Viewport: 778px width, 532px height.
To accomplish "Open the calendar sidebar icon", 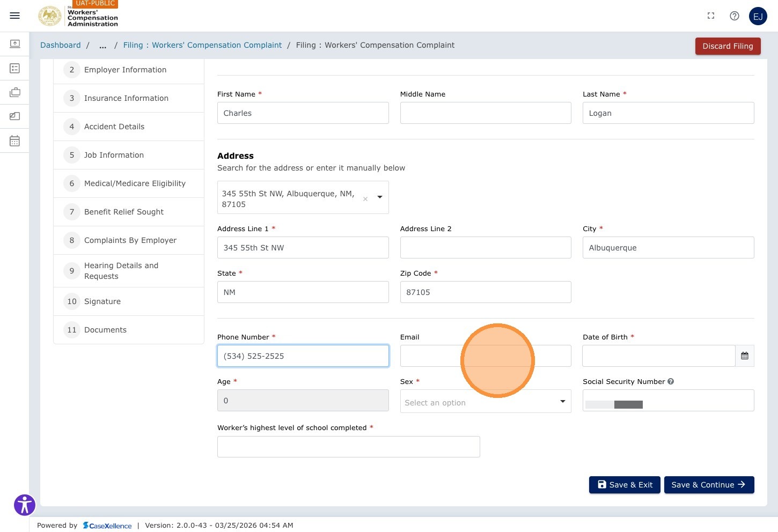I will click(15, 141).
